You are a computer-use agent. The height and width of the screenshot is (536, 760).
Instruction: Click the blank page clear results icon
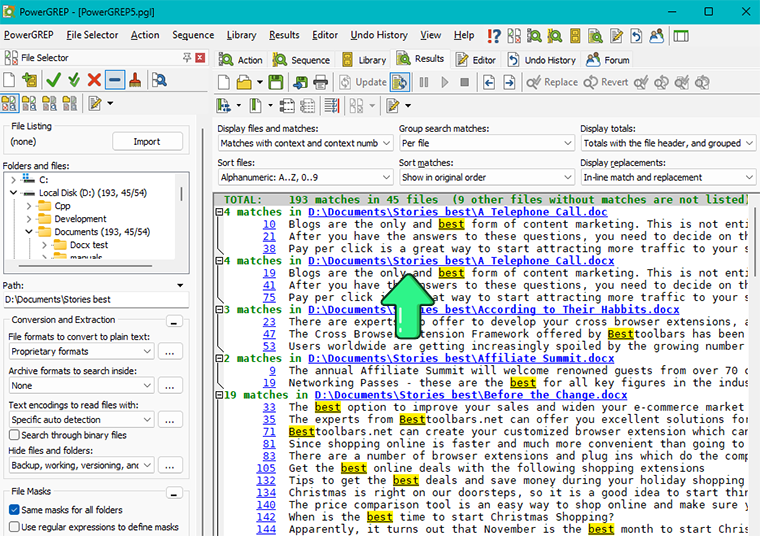pyautogui.click(x=223, y=82)
